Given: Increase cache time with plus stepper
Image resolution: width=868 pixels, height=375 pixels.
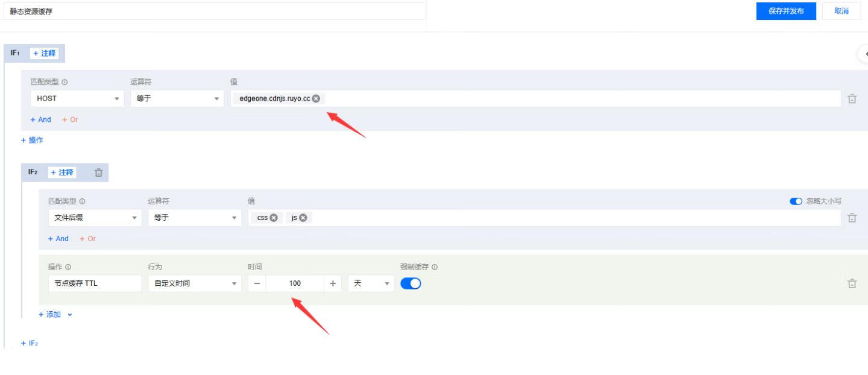Looking at the screenshot, I should tap(332, 283).
